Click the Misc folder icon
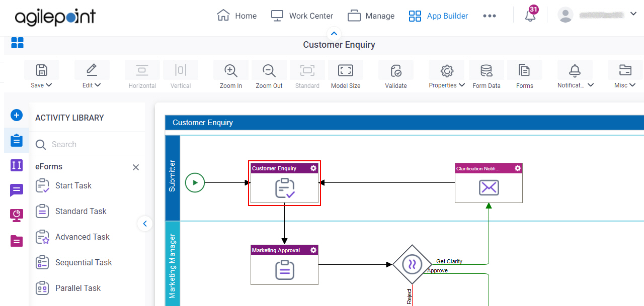Image resolution: width=644 pixels, height=306 pixels. (x=625, y=70)
